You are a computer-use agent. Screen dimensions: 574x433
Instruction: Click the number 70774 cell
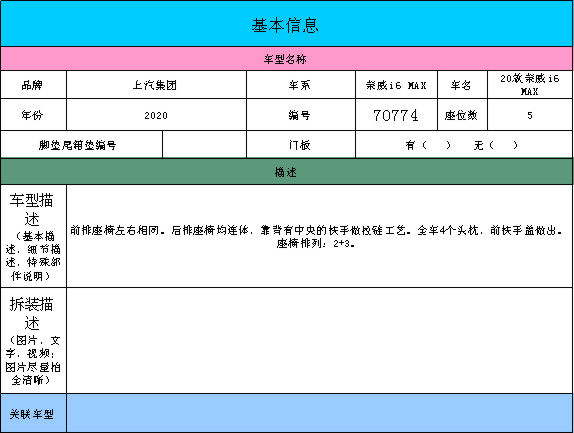[396, 115]
